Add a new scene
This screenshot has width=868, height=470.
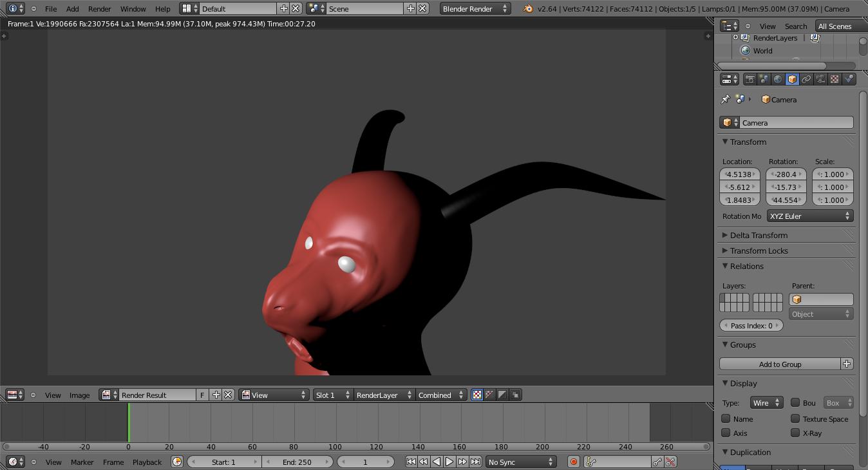tap(411, 8)
